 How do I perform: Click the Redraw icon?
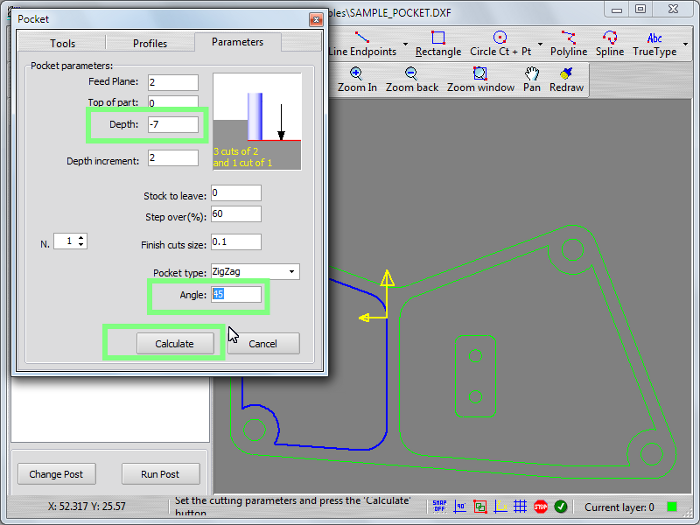pyautogui.click(x=565, y=80)
